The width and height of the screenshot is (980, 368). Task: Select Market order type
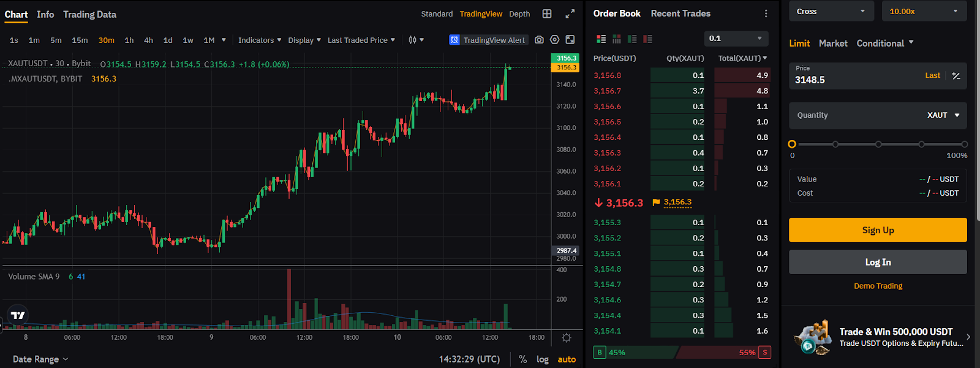(833, 44)
